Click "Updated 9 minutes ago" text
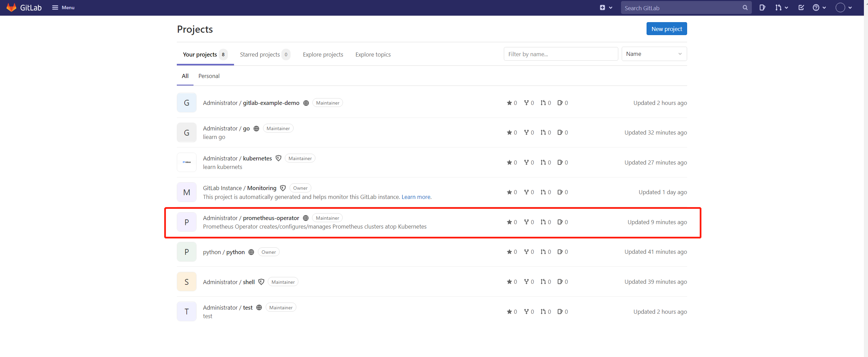 (x=657, y=222)
